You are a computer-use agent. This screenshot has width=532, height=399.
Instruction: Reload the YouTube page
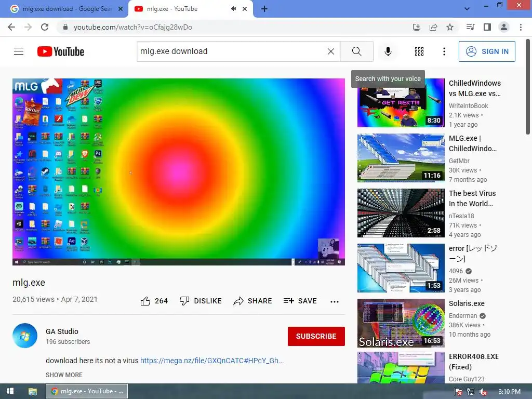(45, 27)
